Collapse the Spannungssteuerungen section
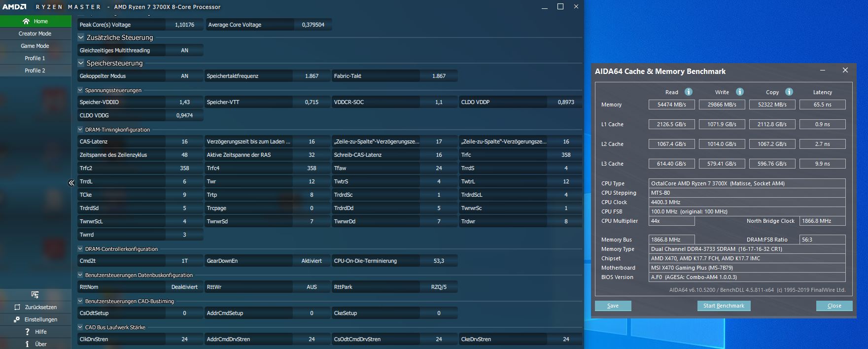 80,90
